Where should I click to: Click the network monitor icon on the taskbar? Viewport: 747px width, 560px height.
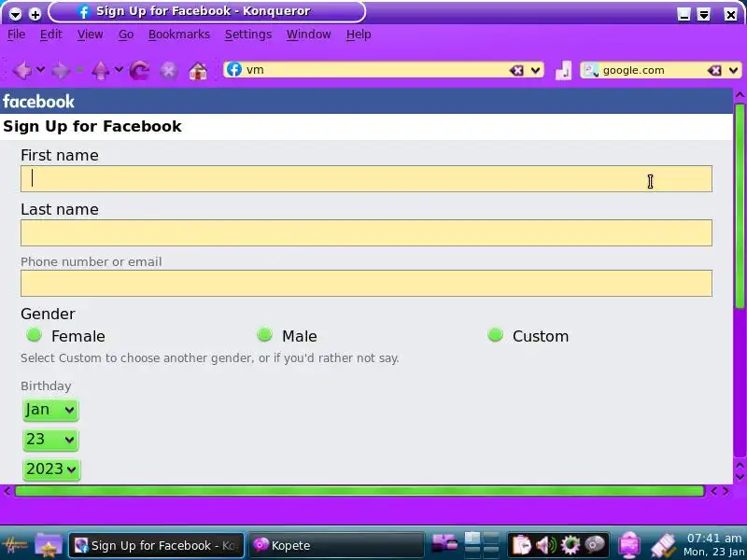click(x=629, y=545)
